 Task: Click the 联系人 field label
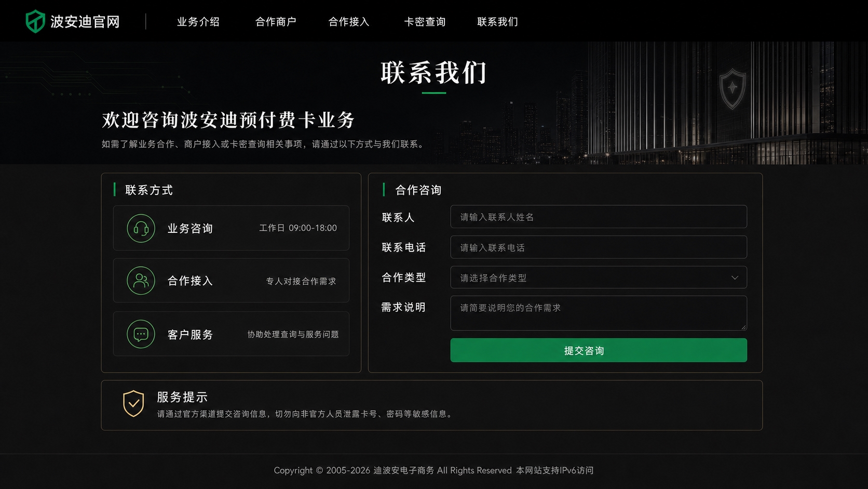pyautogui.click(x=398, y=217)
